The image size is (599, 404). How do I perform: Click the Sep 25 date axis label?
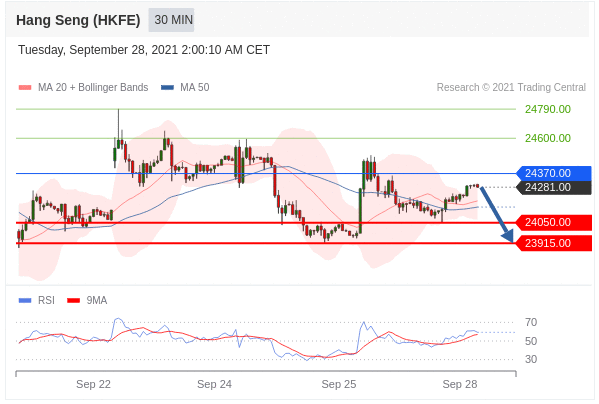339,384
